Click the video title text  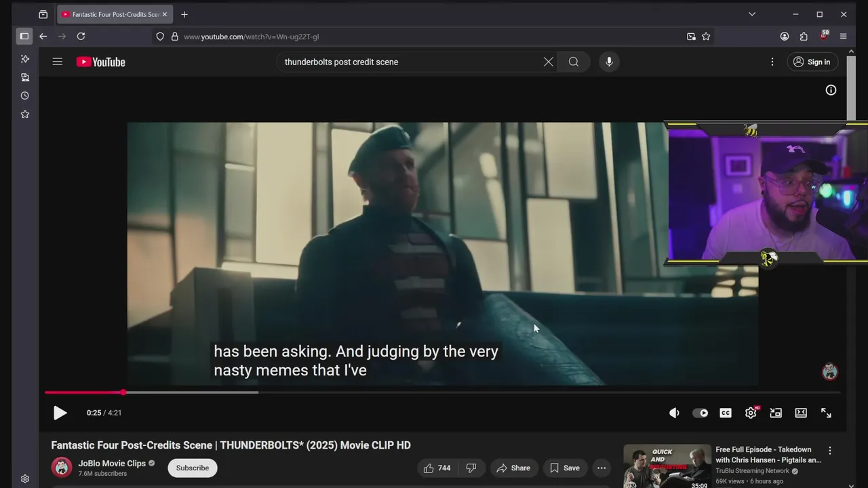231,445
